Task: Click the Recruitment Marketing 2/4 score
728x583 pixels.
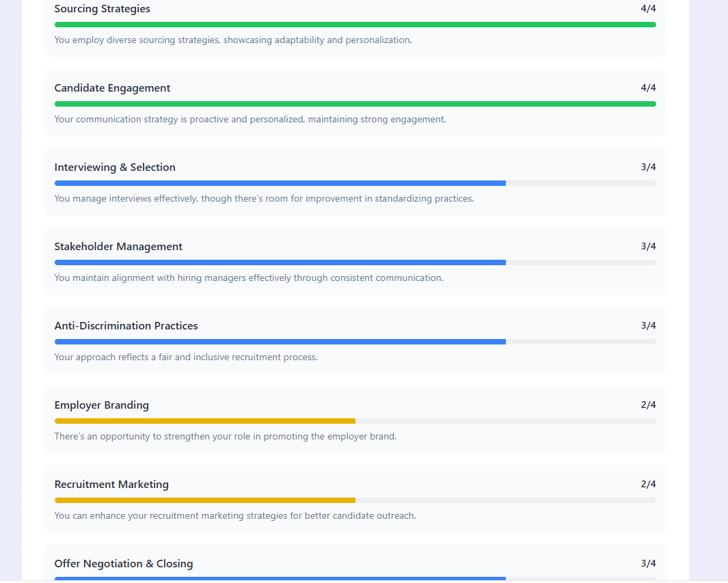Action: 648,484
